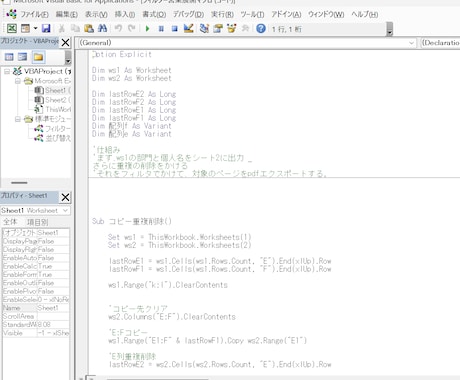Viewport: 460px width, 380px height.
Task: Click the Cut scissors icon
Action: pos(62,28)
